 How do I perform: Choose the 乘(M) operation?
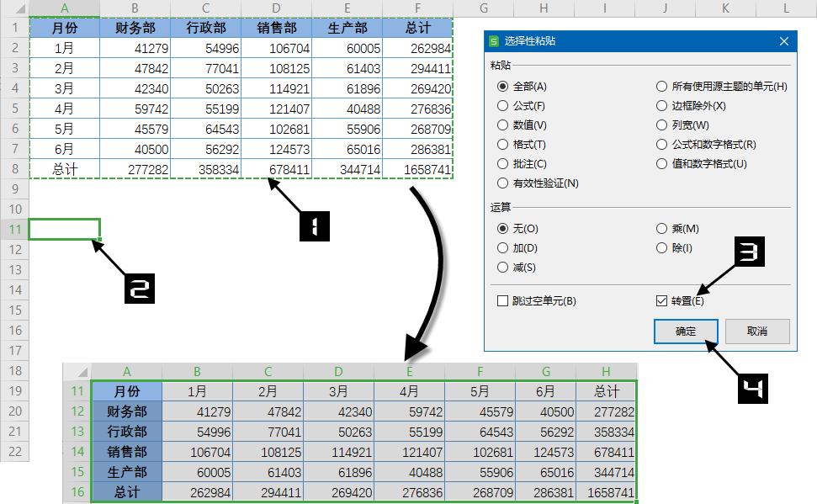(663, 228)
